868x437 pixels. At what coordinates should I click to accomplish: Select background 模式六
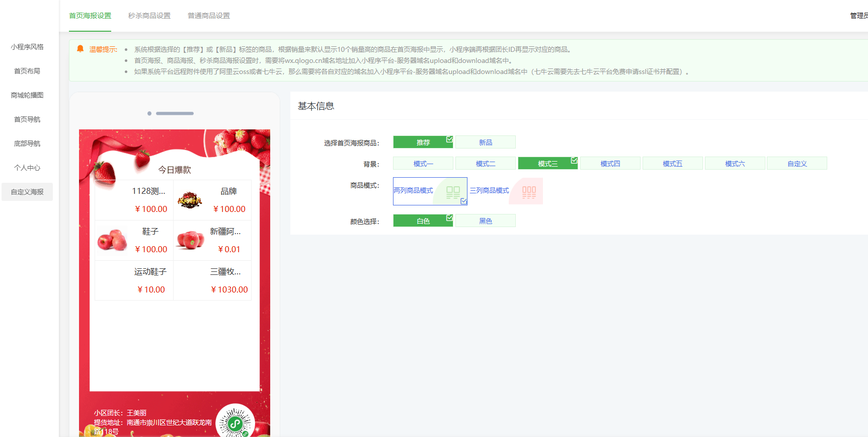pyautogui.click(x=735, y=164)
